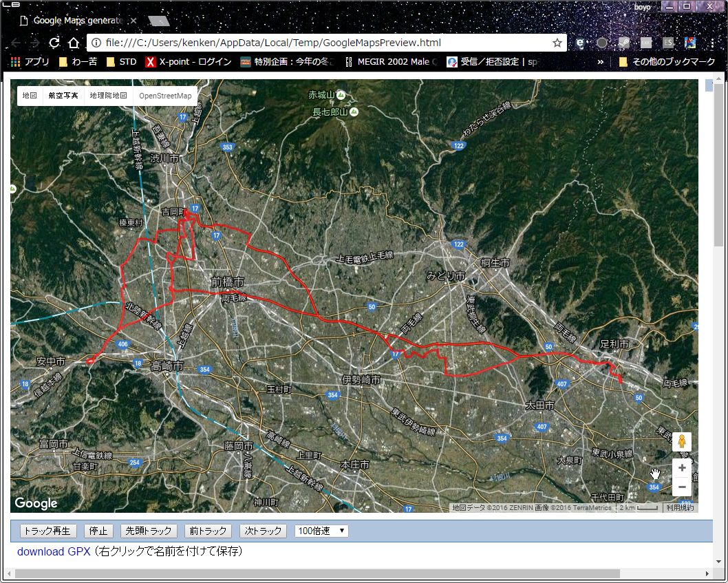Bookmark this page with the star icon
Viewport: 728px width, 583px height.
tap(557, 43)
